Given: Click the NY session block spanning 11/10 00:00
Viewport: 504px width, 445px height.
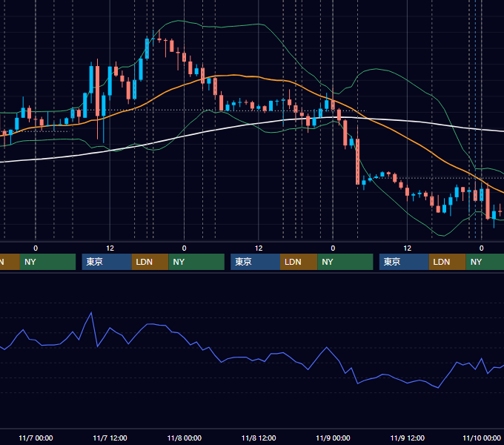Looking at the screenshot, I should click(485, 262).
